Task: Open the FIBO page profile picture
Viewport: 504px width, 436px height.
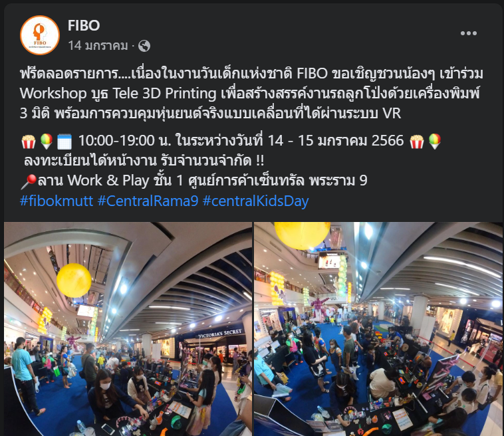Action: click(x=39, y=35)
